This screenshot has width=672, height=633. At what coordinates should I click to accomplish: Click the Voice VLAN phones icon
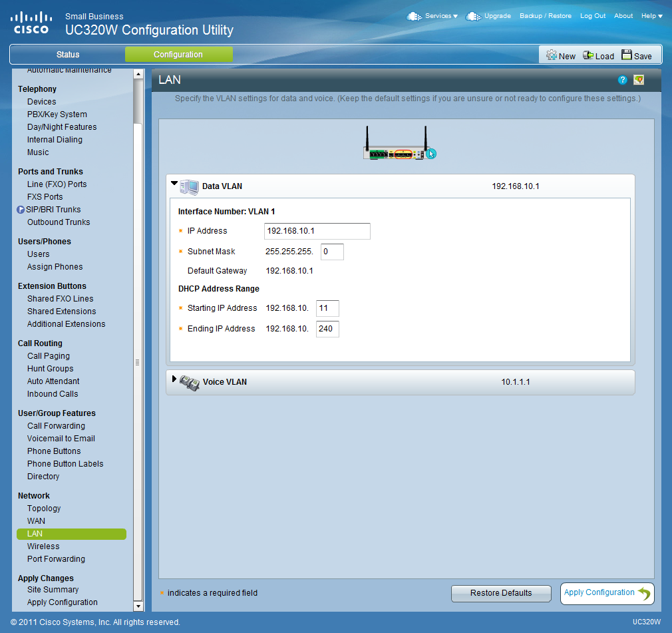click(190, 383)
